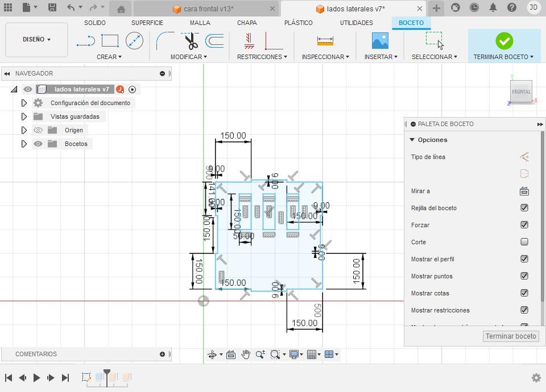Click the Look At icon in navigation bar
The width and height of the screenshot is (546, 392).
click(231, 355)
